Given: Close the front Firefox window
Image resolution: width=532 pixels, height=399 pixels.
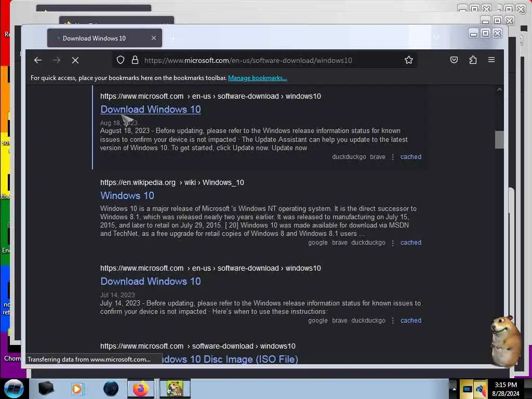Looking at the screenshot, I should 497,33.
